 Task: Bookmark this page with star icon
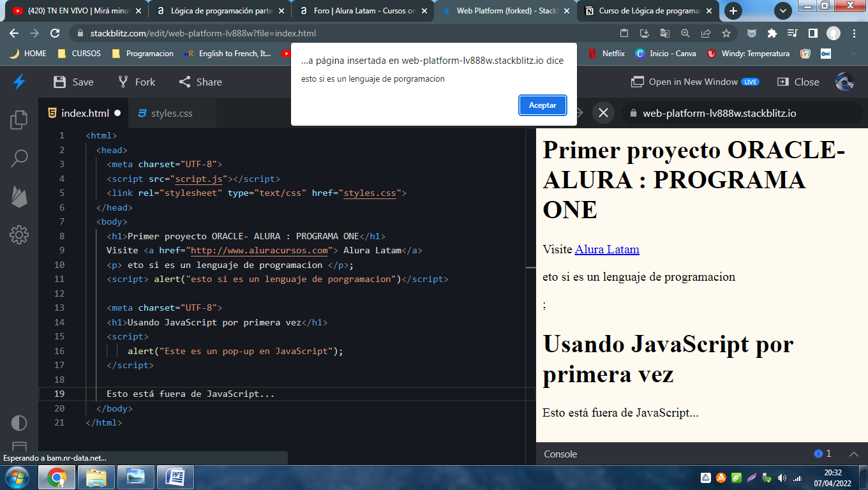726,33
